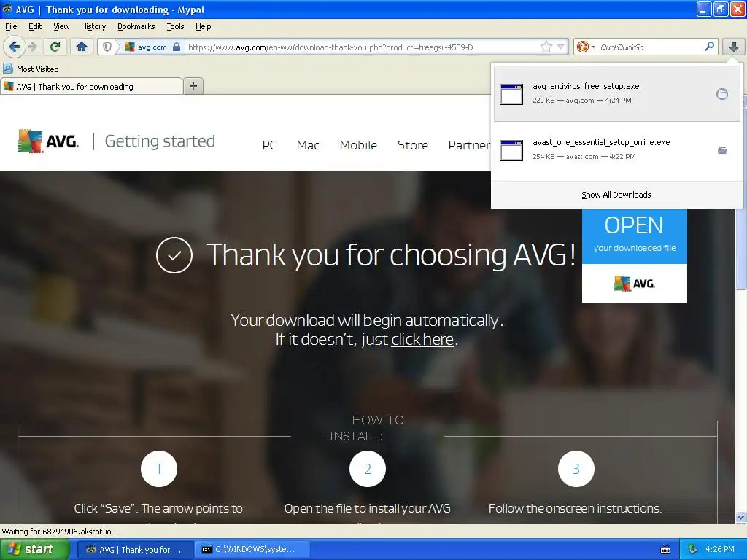The image size is (747, 560).
Task: Click the keyboard icon in taskbar tray
Action: click(x=665, y=550)
